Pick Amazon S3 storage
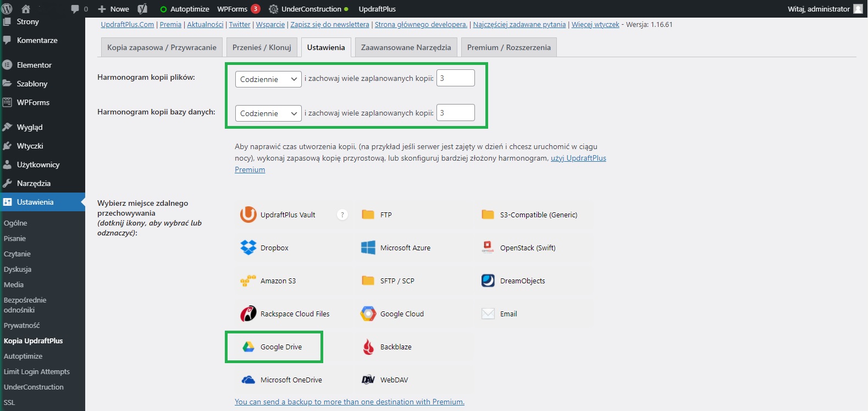 268,281
